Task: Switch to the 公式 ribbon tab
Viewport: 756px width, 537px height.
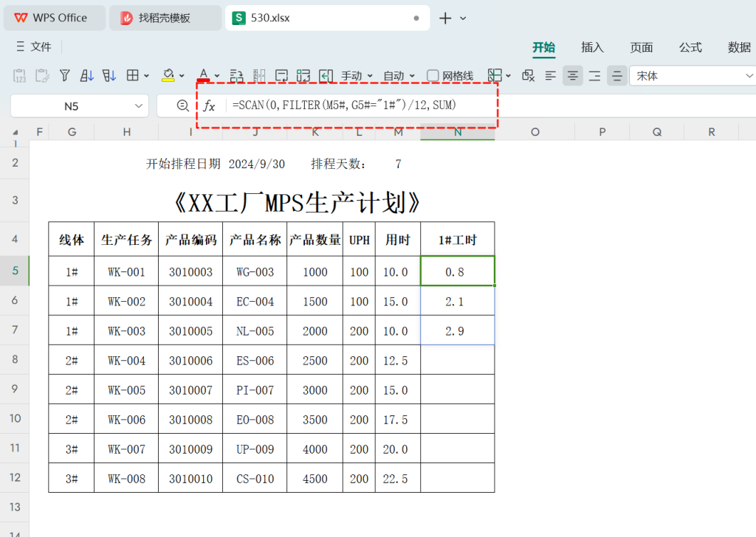Action: point(690,47)
